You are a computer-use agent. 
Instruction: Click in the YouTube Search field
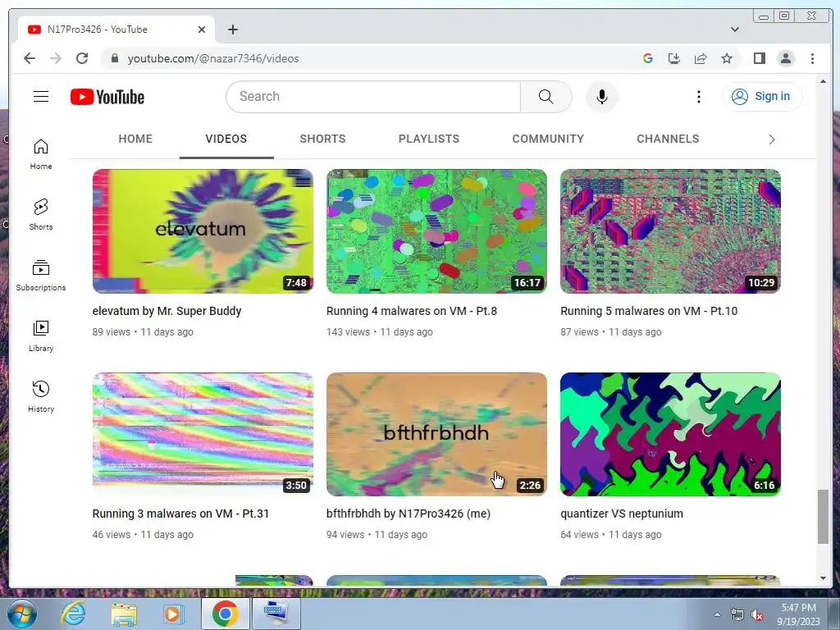[x=373, y=97]
